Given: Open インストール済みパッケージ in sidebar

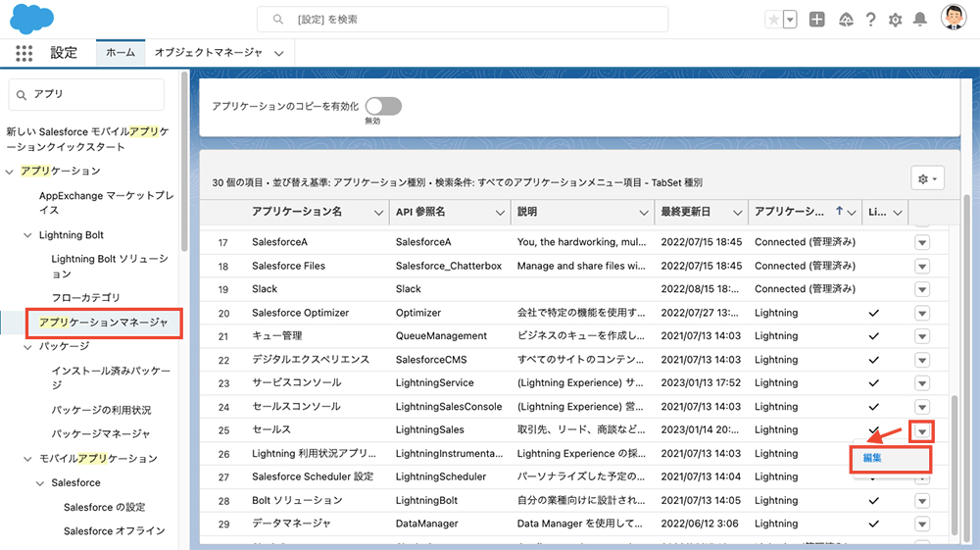Looking at the screenshot, I should tap(111, 378).
